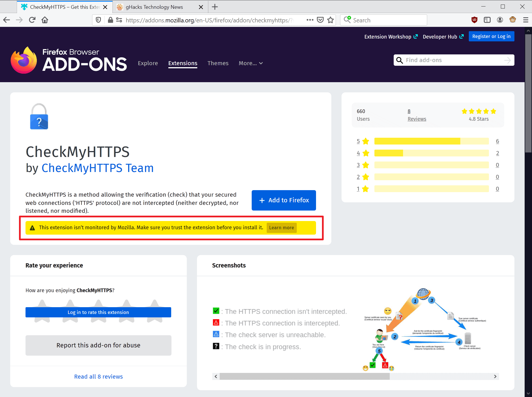The image size is (532, 397).
Task: View site security padlock info
Action: click(111, 20)
